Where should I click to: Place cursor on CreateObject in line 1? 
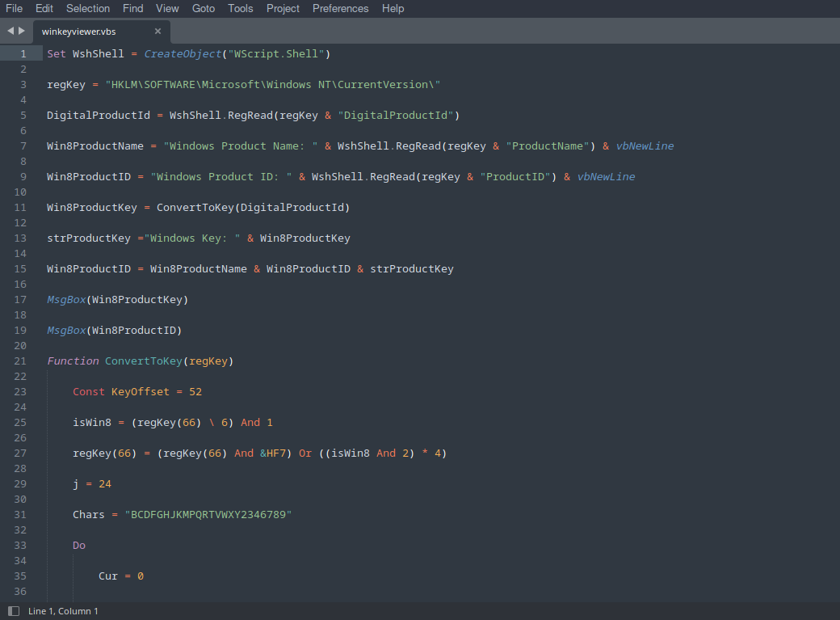coord(183,53)
